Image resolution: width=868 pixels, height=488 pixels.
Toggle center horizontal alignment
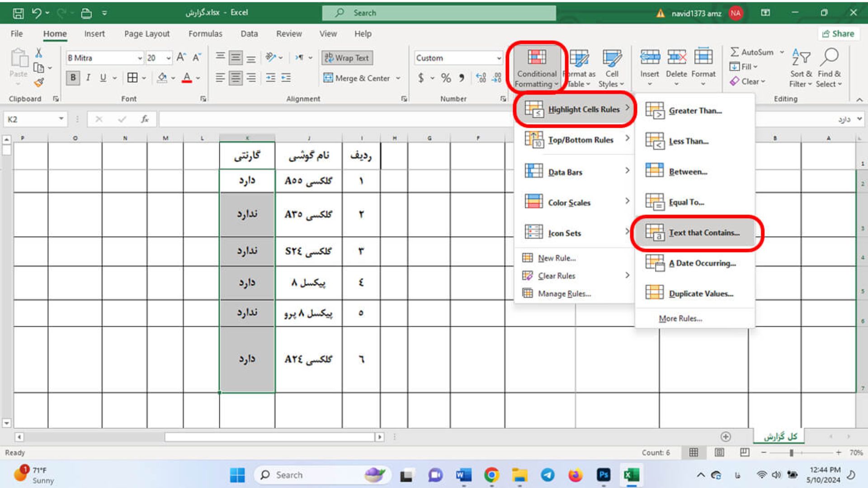(x=236, y=78)
